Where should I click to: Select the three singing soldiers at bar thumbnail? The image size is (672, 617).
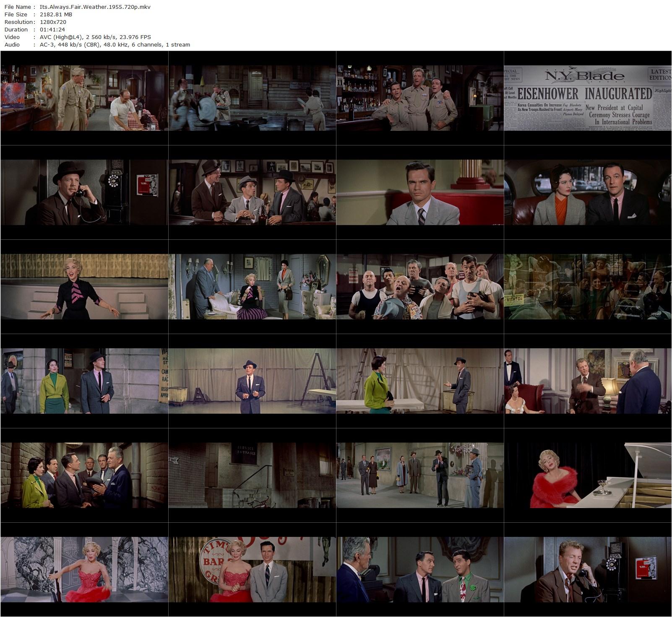(x=420, y=98)
